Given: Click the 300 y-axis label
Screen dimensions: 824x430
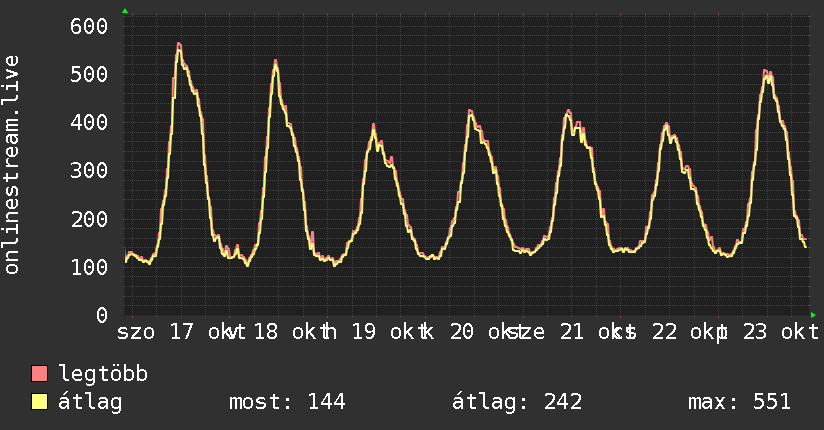Looking at the screenshot, I should (89, 170).
